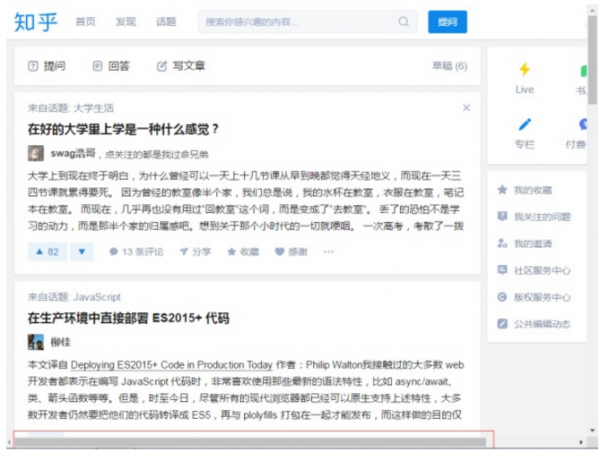600x452 pixels.
Task: Open the 发现 navigation tab
Action: click(x=125, y=22)
